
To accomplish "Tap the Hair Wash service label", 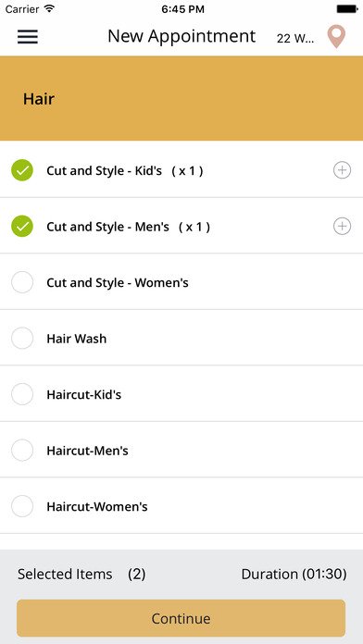I will tap(77, 339).
